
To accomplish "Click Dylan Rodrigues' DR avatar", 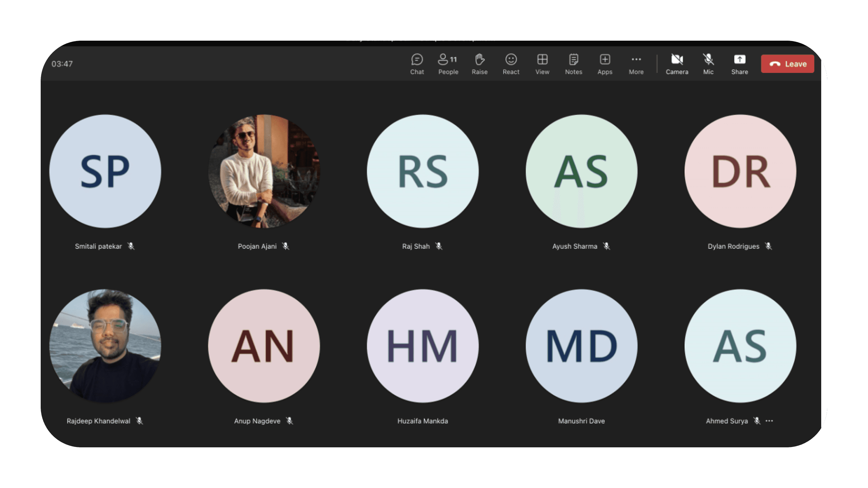I will click(740, 171).
